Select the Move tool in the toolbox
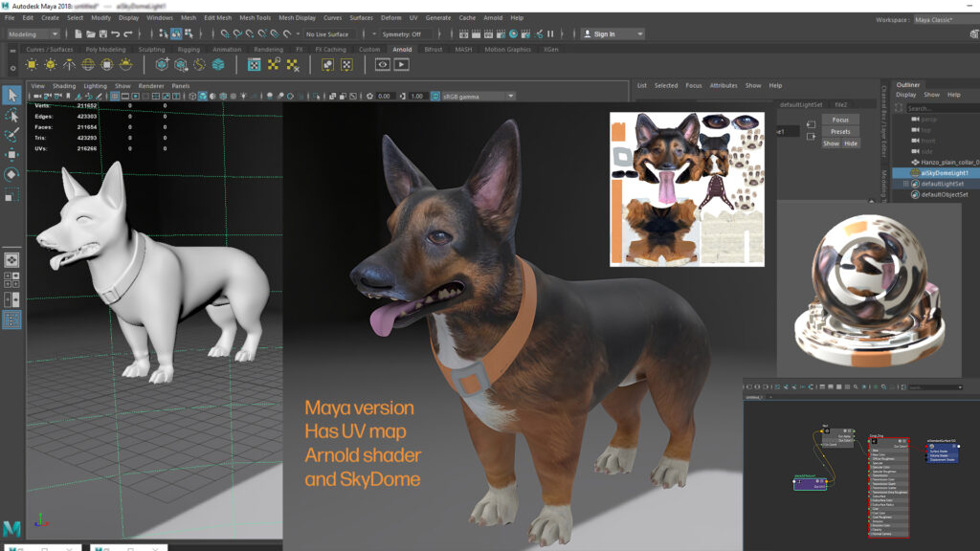 pyautogui.click(x=11, y=154)
